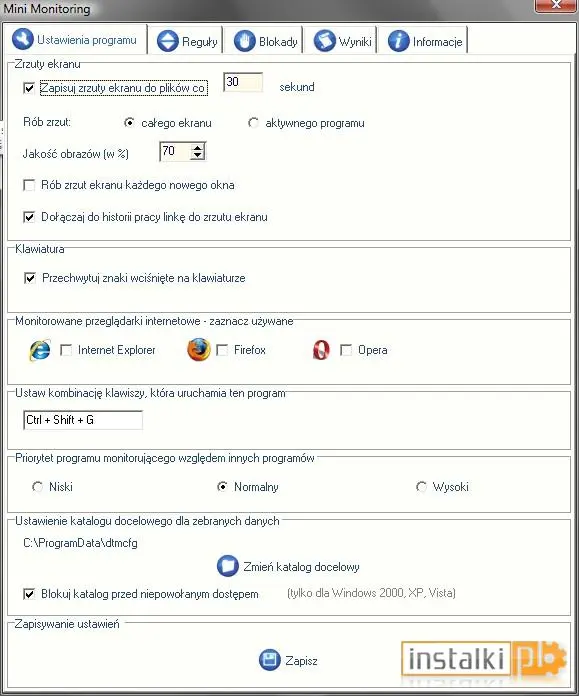Click the Firefox logo icon

(199, 350)
